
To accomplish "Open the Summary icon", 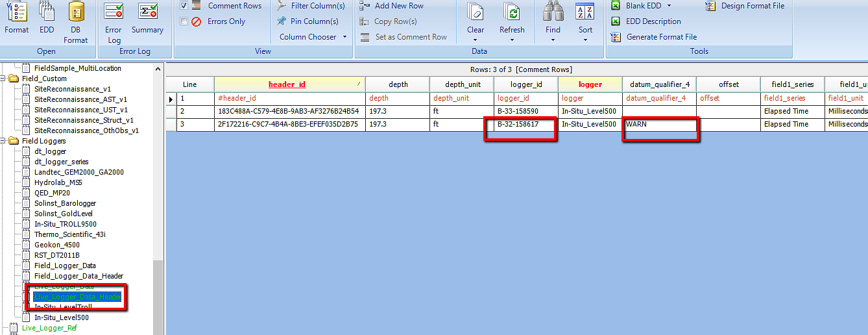I will [x=148, y=18].
